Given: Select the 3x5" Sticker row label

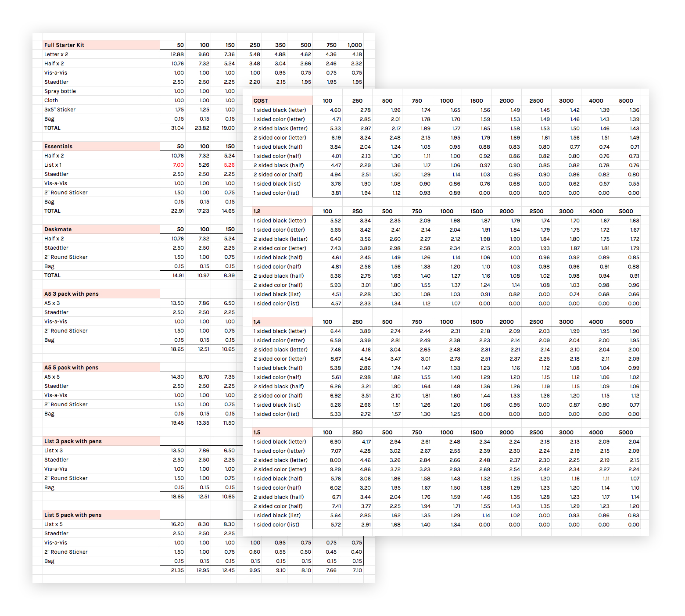Looking at the screenshot, I should click(60, 110).
